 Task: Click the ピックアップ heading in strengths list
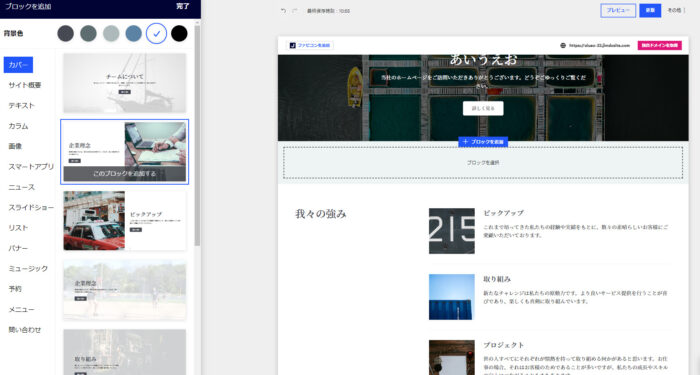pyautogui.click(x=503, y=213)
